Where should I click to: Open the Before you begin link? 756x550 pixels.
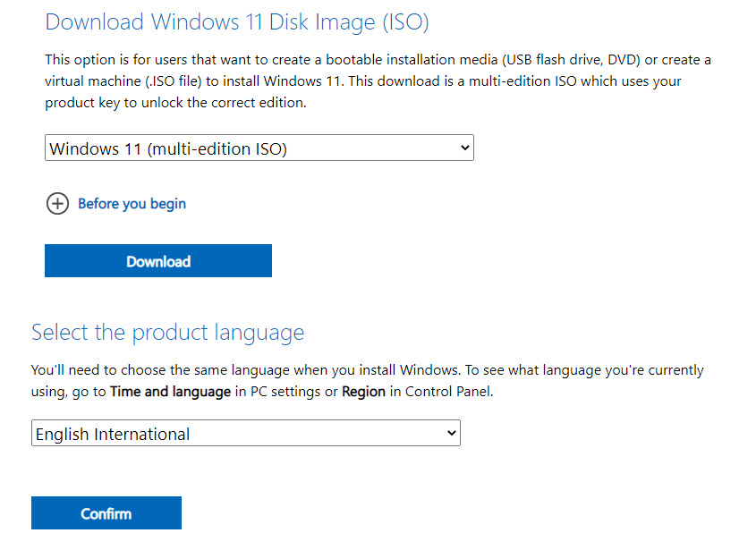(x=132, y=203)
